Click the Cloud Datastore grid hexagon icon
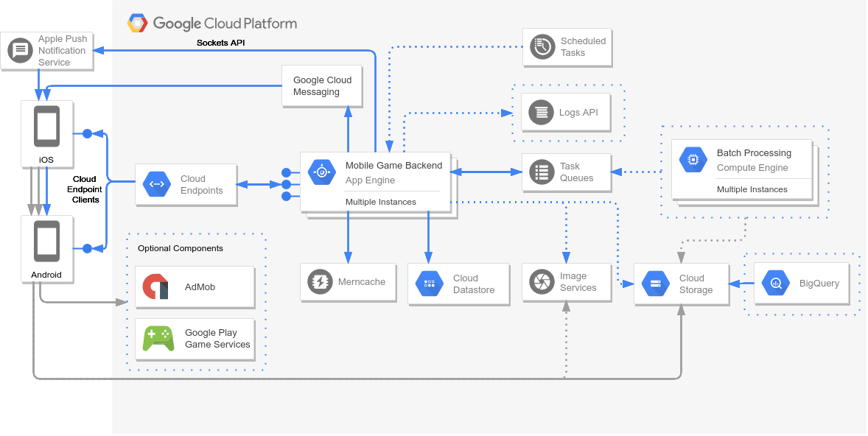868x436 pixels. tap(430, 284)
